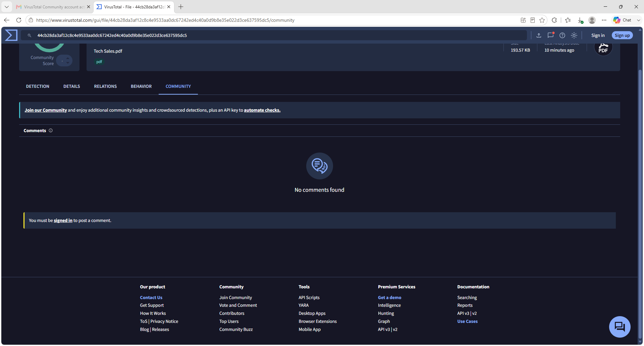Screen dimensions: 644x346
Task: Reload the page with refresh icon
Action: pos(19,20)
